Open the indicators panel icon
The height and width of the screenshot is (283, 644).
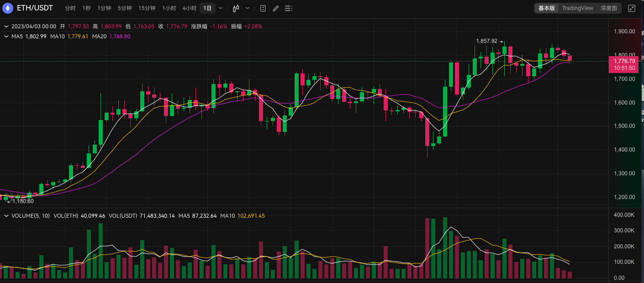point(263,8)
